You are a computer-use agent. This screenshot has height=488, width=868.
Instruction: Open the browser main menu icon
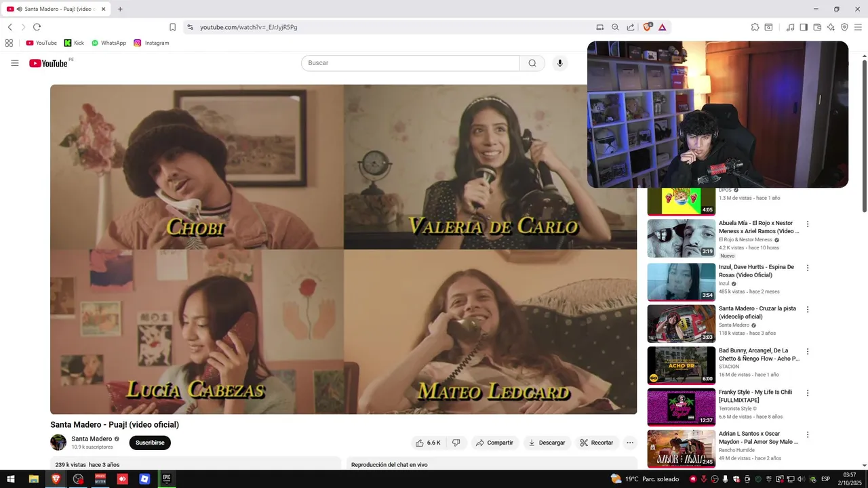coord(858,27)
